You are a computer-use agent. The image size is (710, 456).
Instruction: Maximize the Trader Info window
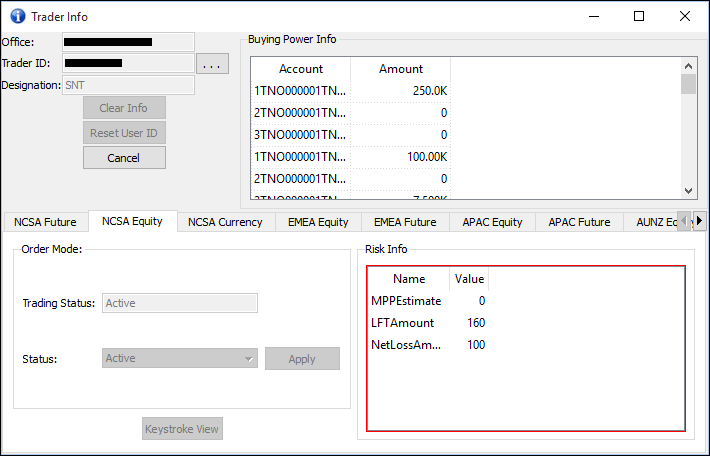639,16
